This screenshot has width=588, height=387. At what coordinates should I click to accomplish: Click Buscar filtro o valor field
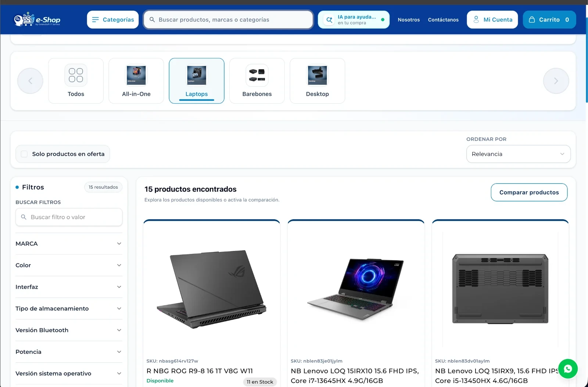(69, 217)
